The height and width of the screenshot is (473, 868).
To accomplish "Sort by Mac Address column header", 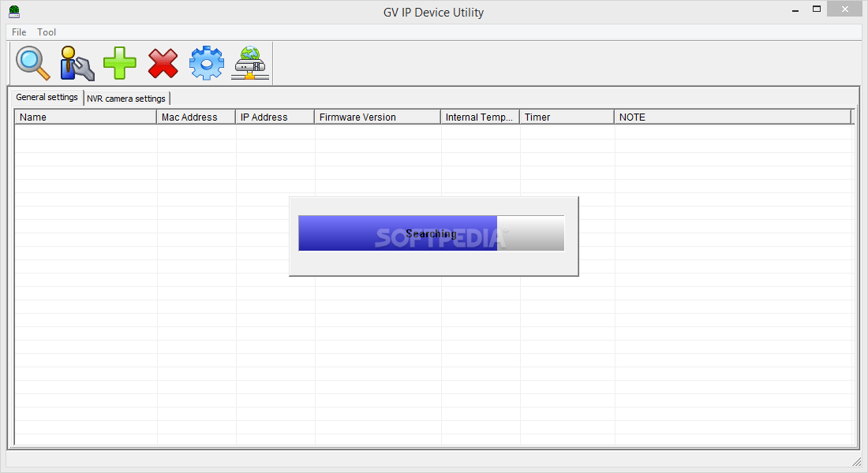I will 196,117.
